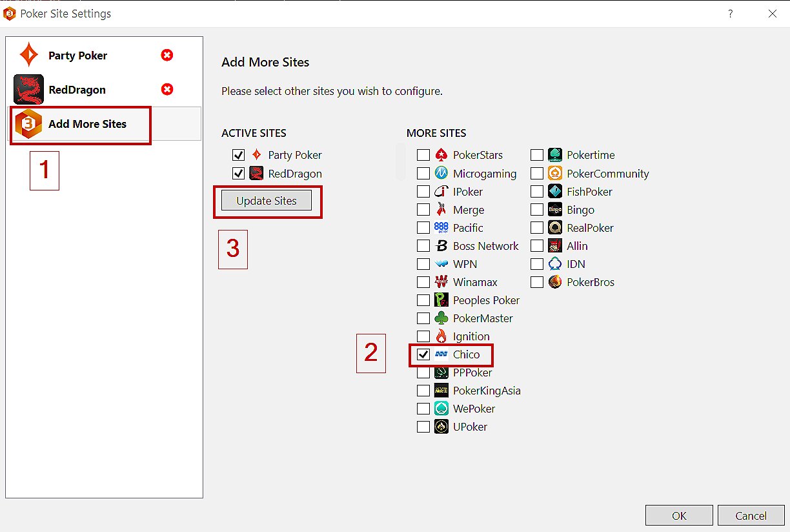Click the FishPoker icon
The width and height of the screenshot is (790, 532).
[x=555, y=191]
